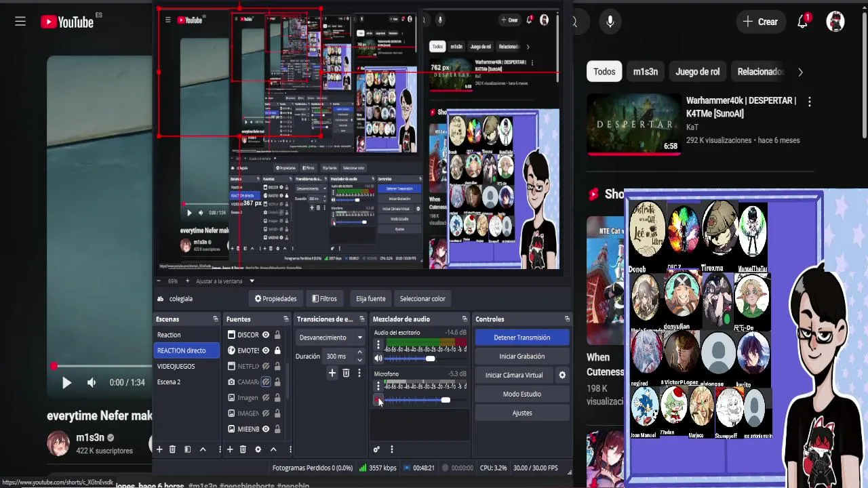Open the Desvanecimiento transition dropdown

coord(331,338)
